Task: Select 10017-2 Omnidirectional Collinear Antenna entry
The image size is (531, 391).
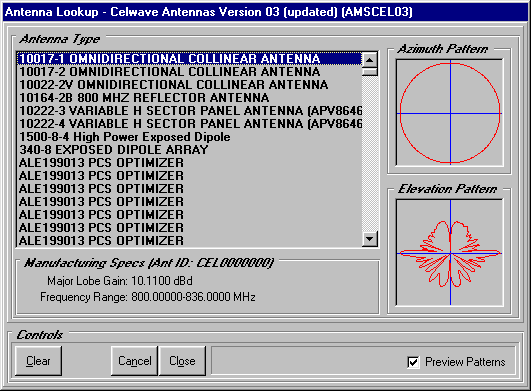Action: pos(189,72)
